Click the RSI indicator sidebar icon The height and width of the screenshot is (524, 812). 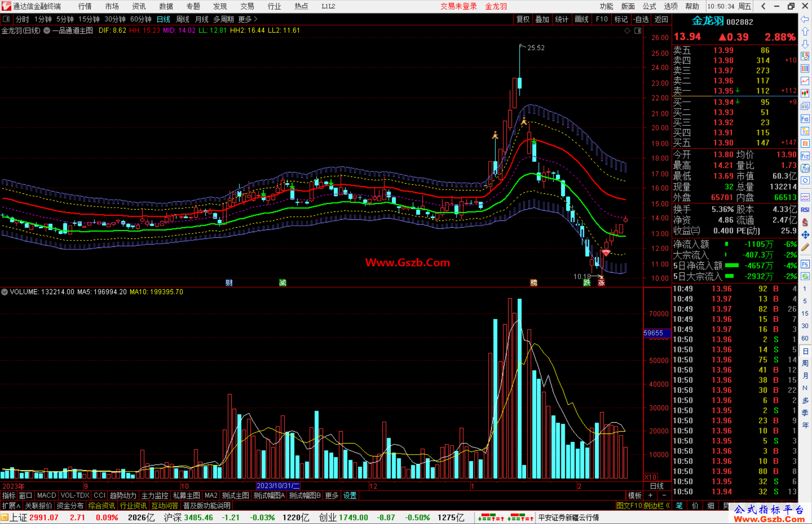pos(805,210)
